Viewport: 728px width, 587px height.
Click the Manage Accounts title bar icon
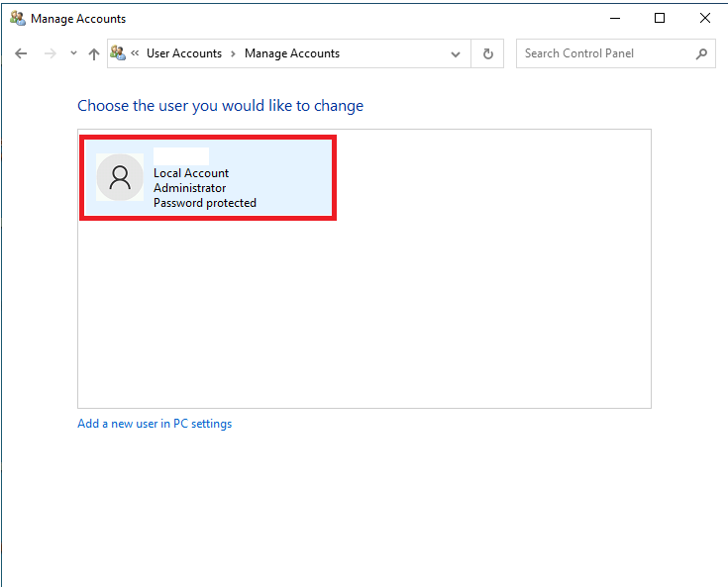pyautogui.click(x=18, y=19)
